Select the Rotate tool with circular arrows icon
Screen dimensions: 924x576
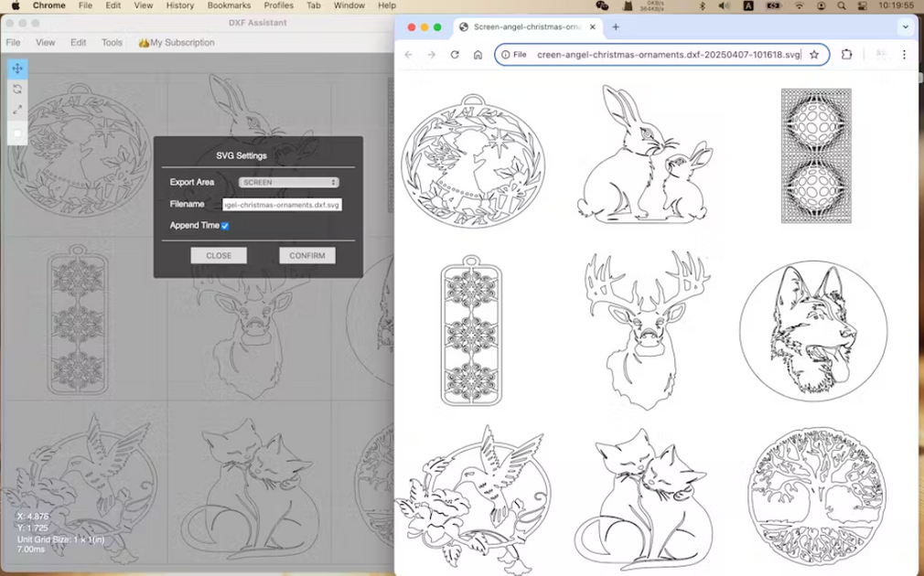click(16, 89)
